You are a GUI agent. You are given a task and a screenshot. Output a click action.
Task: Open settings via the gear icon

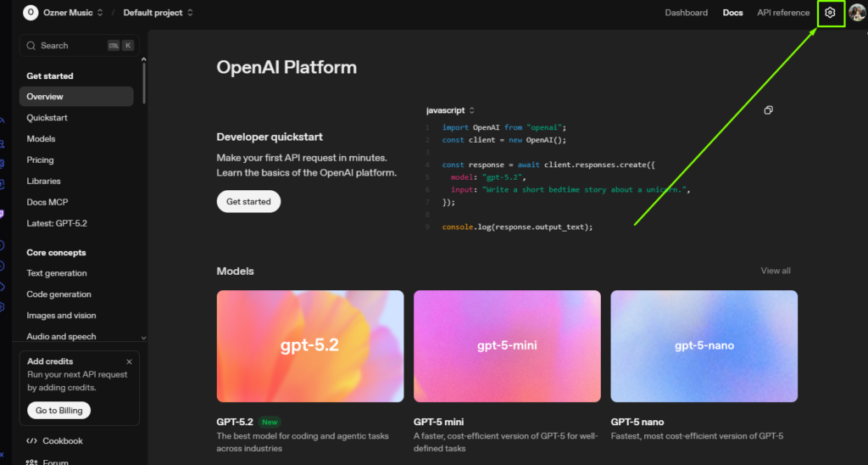point(830,13)
